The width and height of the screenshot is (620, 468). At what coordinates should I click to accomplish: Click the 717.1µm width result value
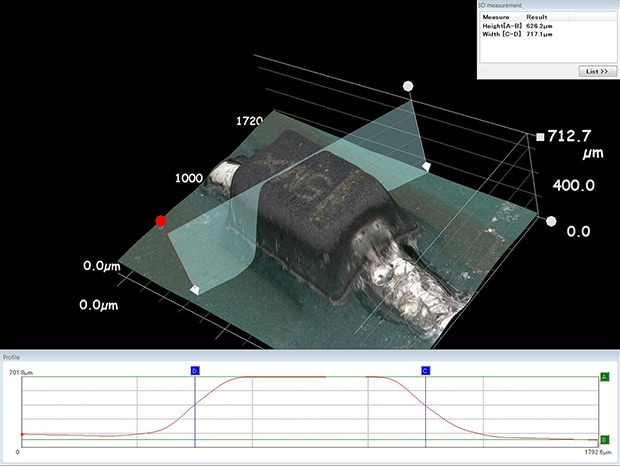click(x=539, y=34)
